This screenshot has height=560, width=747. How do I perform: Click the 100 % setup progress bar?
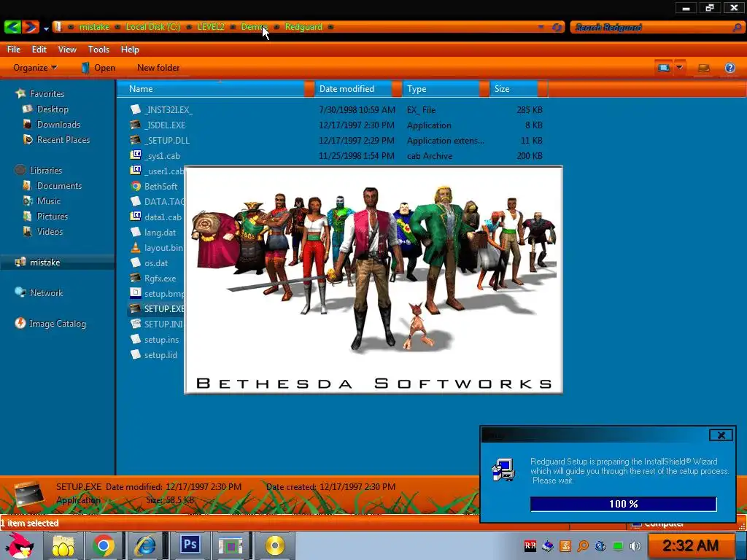tap(623, 504)
